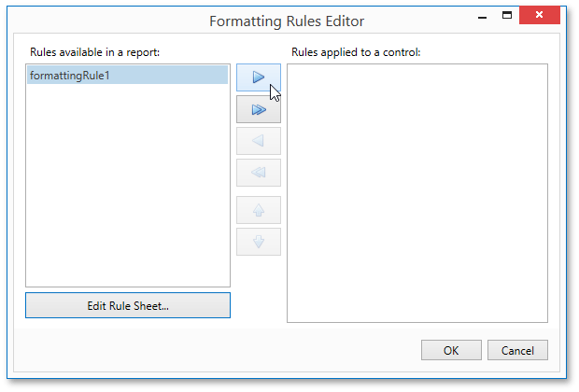Select formattingRule1 in available rules list
Image resolution: width=579 pixels, height=392 pixels.
127,76
